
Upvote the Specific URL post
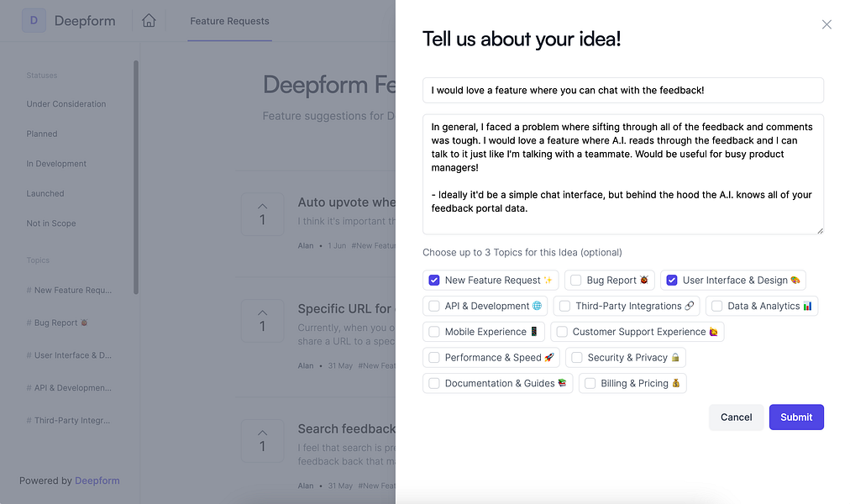[x=262, y=321]
